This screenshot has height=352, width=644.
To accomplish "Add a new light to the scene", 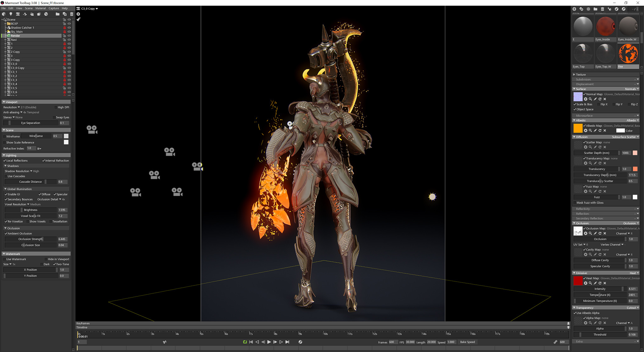I will tap(11, 14).
